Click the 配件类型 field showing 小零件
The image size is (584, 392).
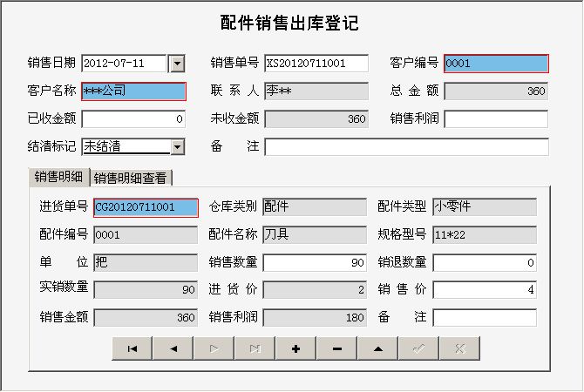click(485, 207)
